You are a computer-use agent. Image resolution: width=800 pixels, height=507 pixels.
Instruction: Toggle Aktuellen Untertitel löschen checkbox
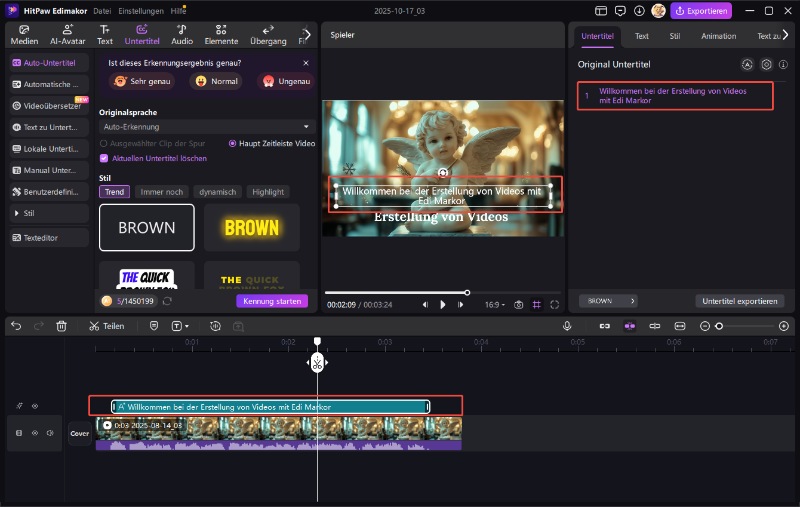104,158
